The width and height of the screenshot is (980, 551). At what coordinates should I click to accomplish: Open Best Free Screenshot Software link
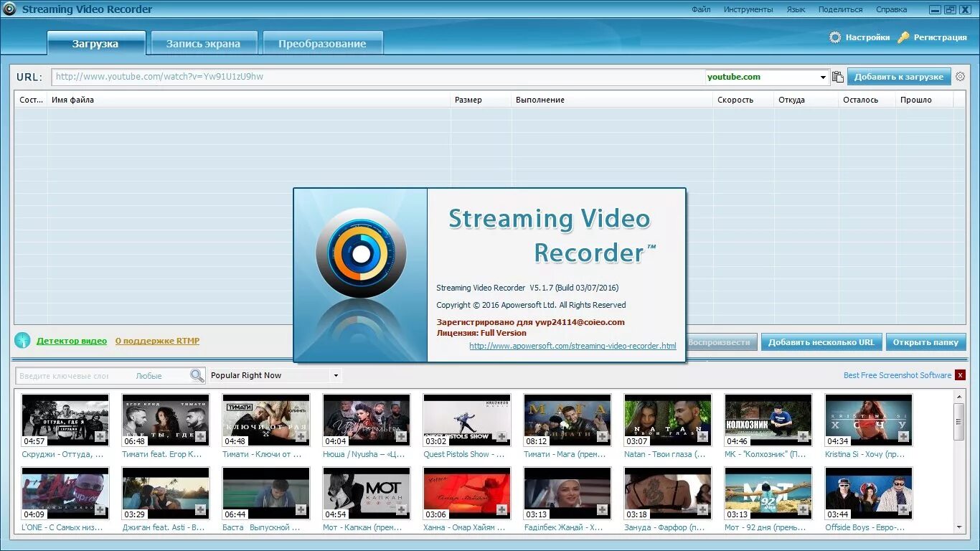tap(897, 375)
